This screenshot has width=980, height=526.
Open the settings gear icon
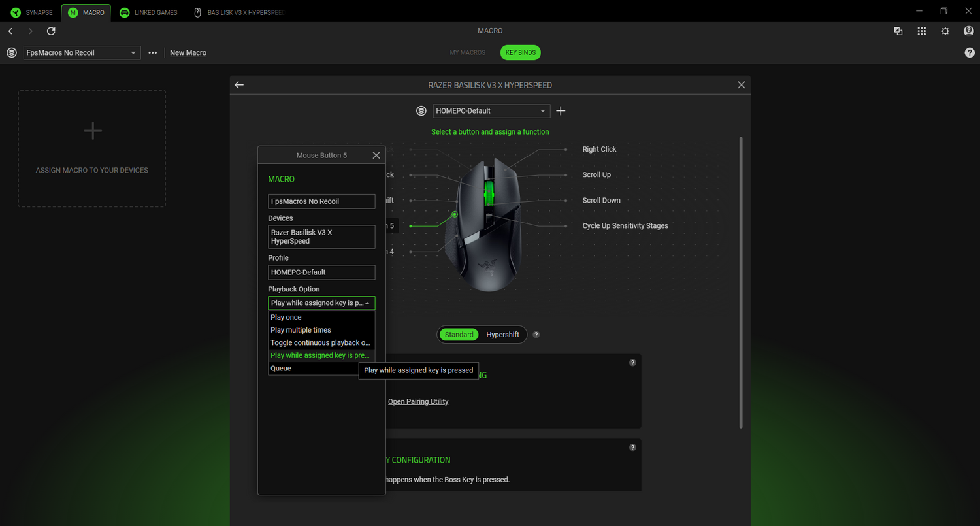tap(945, 31)
